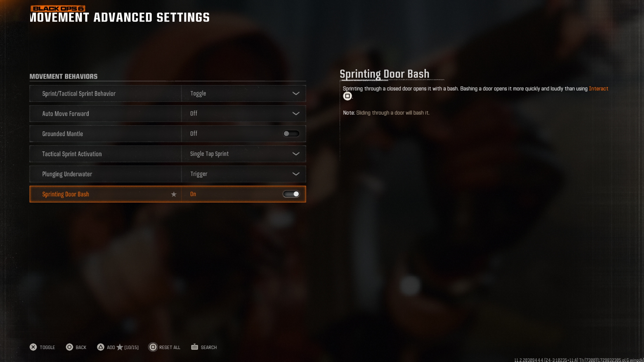Click the search icon in bottom bar
This screenshot has height=362, width=644.
(x=195, y=347)
